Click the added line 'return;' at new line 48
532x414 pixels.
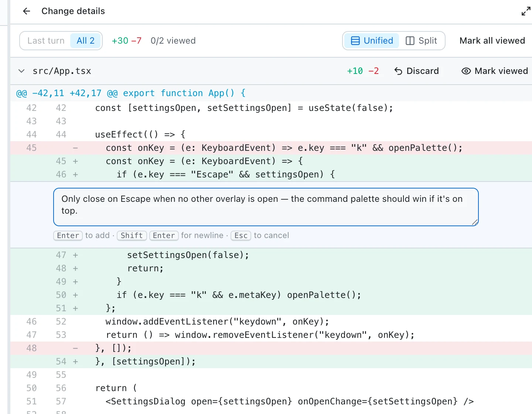click(271, 268)
